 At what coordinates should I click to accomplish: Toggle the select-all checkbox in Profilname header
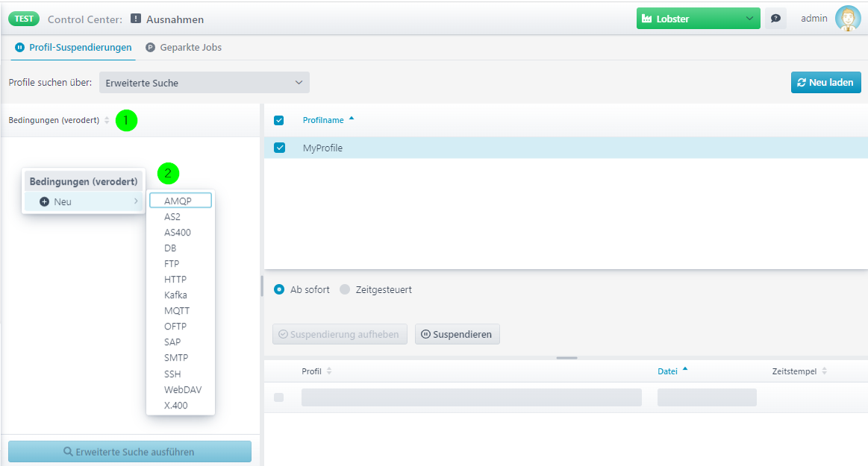tap(279, 120)
